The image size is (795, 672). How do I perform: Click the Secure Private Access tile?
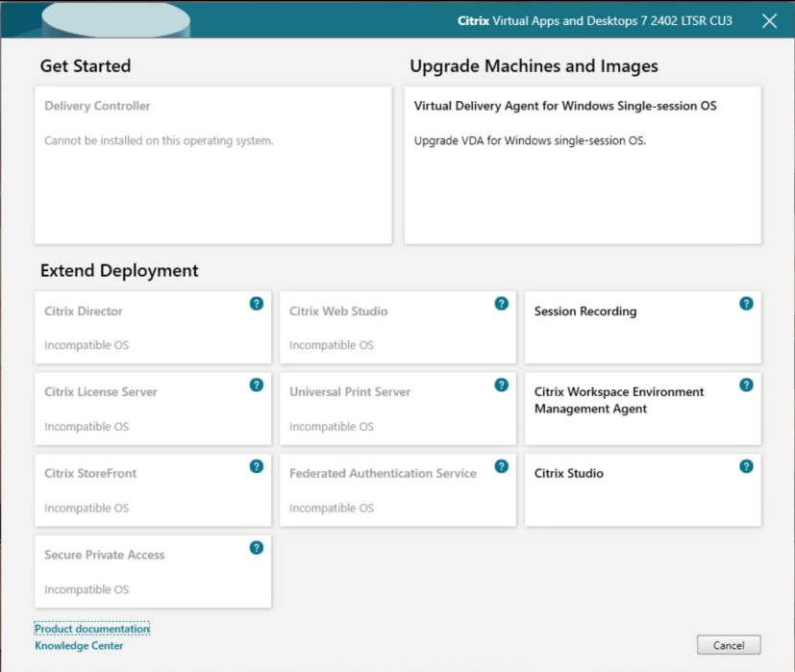click(153, 572)
